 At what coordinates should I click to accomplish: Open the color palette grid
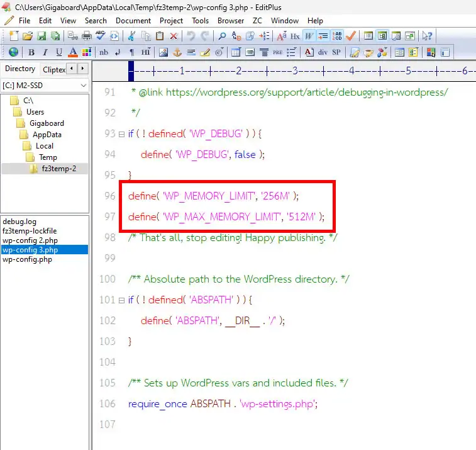[87, 52]
